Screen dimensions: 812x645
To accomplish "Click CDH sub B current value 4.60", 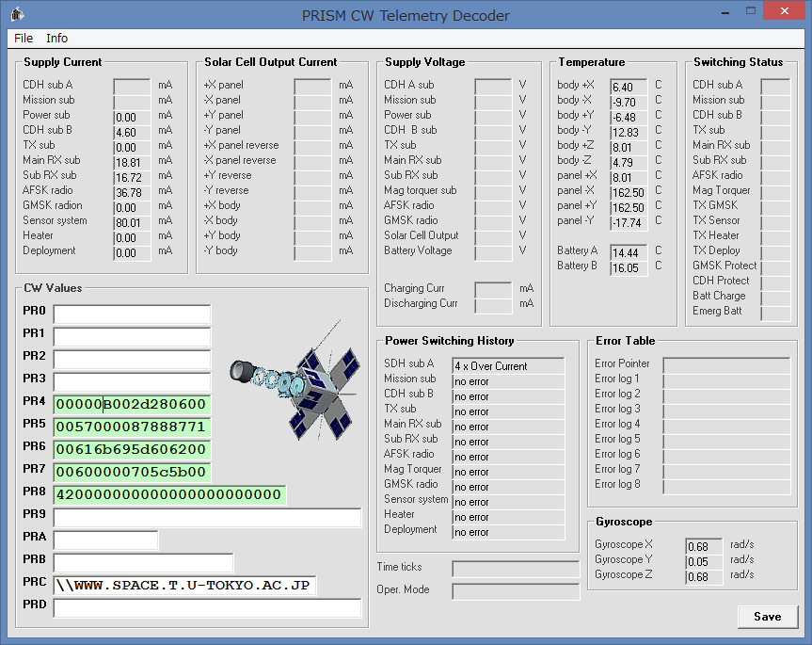I will pos(132,132).
